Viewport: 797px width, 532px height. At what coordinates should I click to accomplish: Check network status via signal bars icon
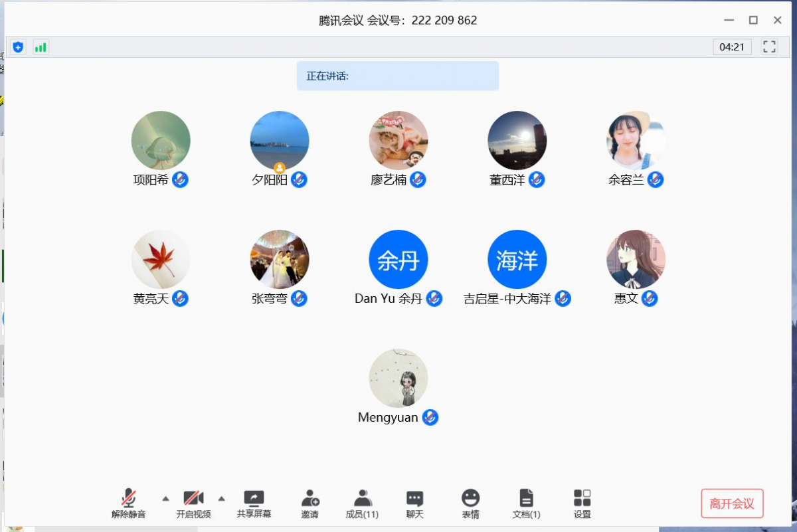point(41,46)
